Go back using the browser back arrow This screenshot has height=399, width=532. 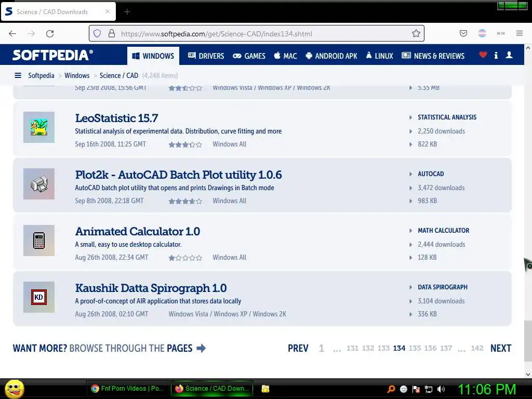tap(12, 34)
